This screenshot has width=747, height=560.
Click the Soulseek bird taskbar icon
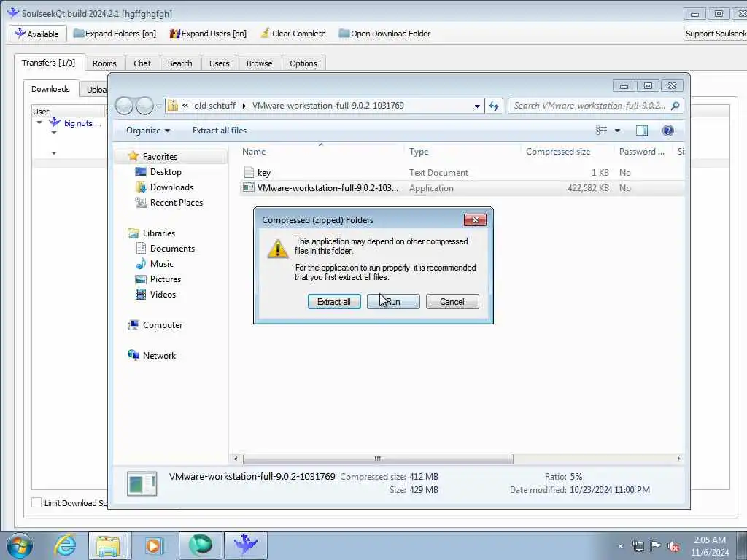tap(245, 545)
